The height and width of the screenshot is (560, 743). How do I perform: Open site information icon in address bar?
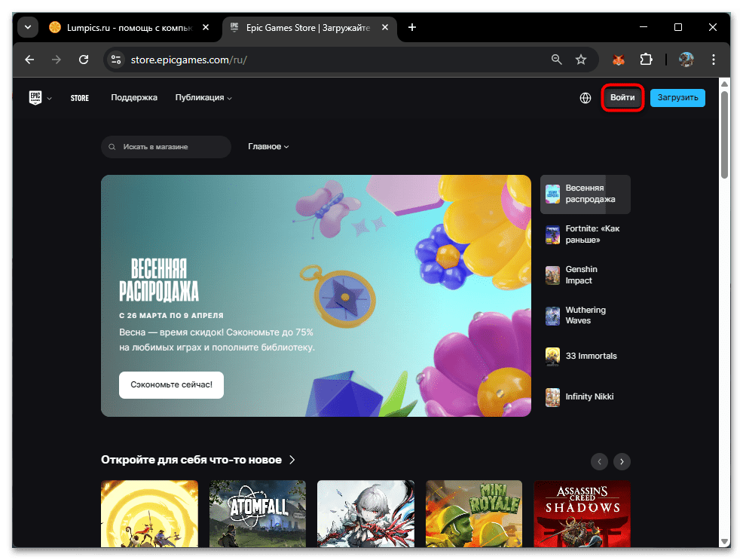[116, 60]
